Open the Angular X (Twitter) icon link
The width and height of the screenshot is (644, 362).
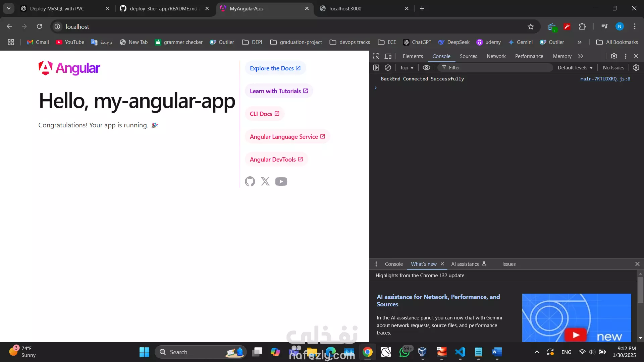(x=265, y=181)
